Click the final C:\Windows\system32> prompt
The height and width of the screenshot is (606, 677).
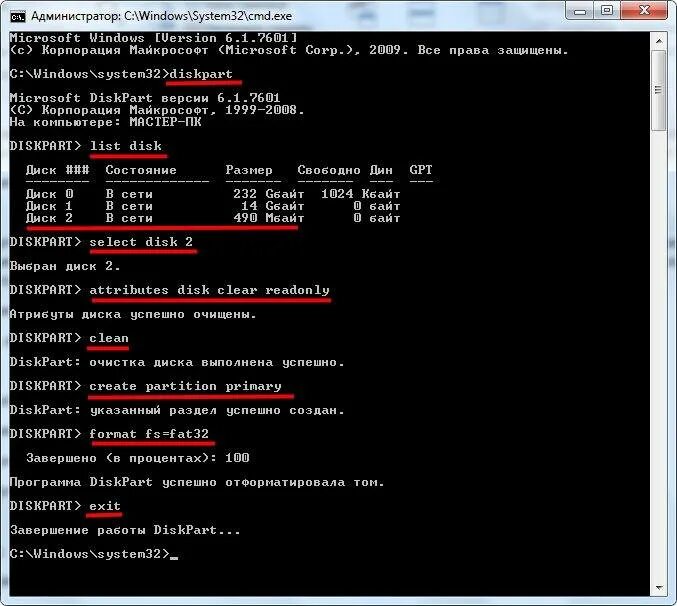coord(89,554)
